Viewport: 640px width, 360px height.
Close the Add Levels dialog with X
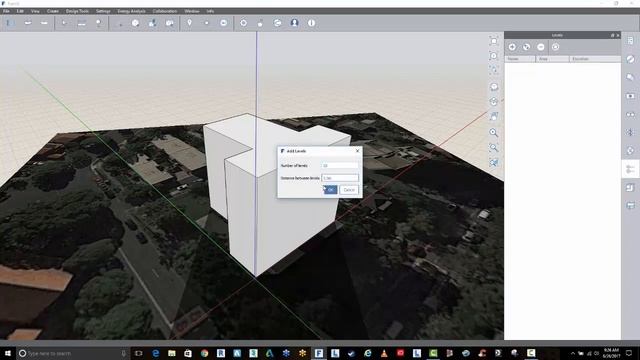pos(358,151)
